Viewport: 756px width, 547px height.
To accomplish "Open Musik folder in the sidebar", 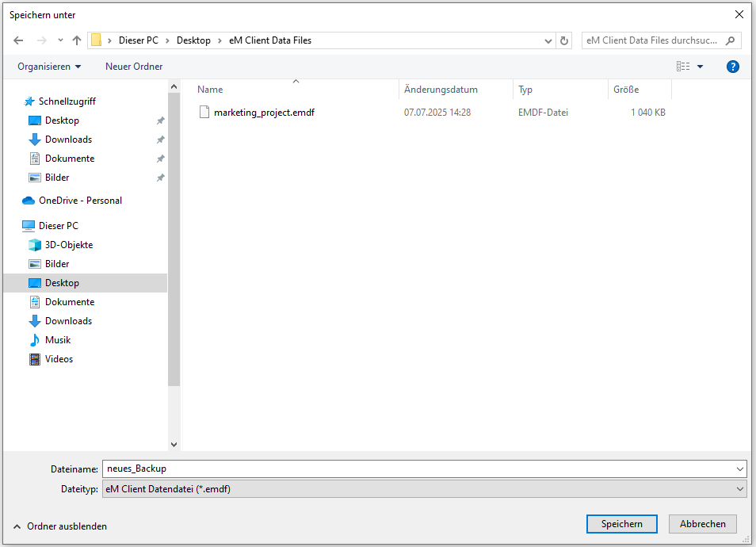I will (x=58, y=340).
